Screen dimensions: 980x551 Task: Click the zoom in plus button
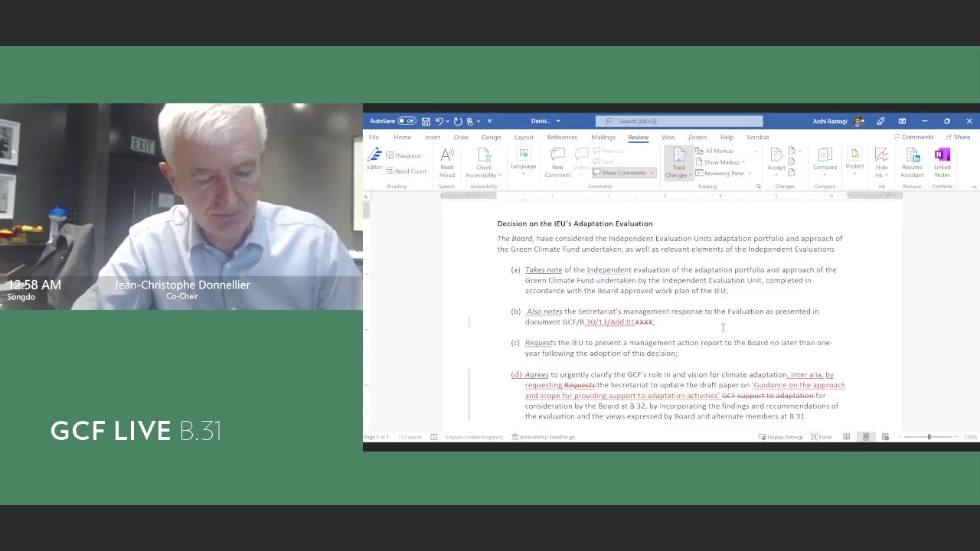click(956, 437)
